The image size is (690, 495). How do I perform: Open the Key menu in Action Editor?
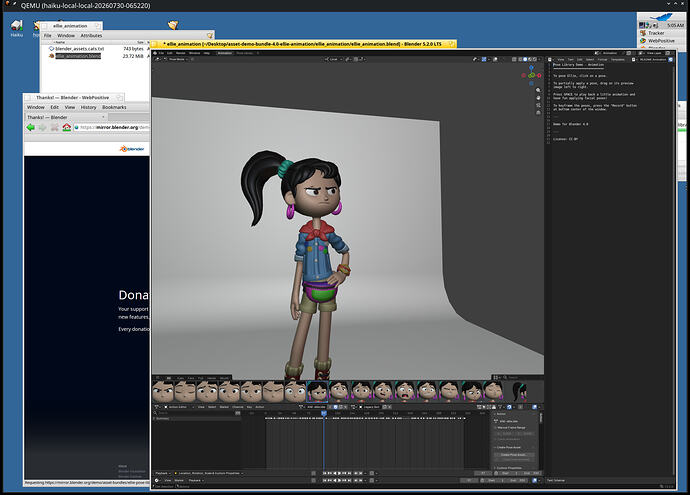tap(250, 407)
